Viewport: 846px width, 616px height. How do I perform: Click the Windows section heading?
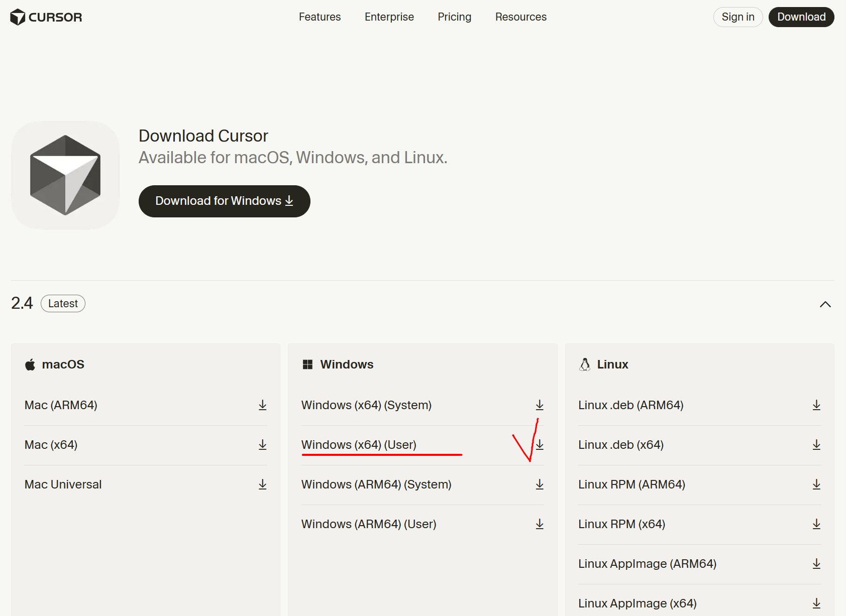click(347, 364)
